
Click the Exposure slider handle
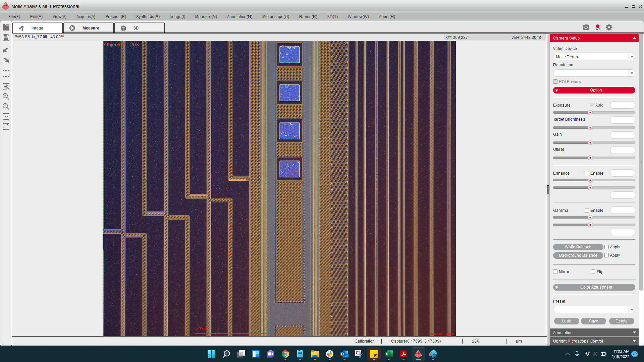pos(590,113)
